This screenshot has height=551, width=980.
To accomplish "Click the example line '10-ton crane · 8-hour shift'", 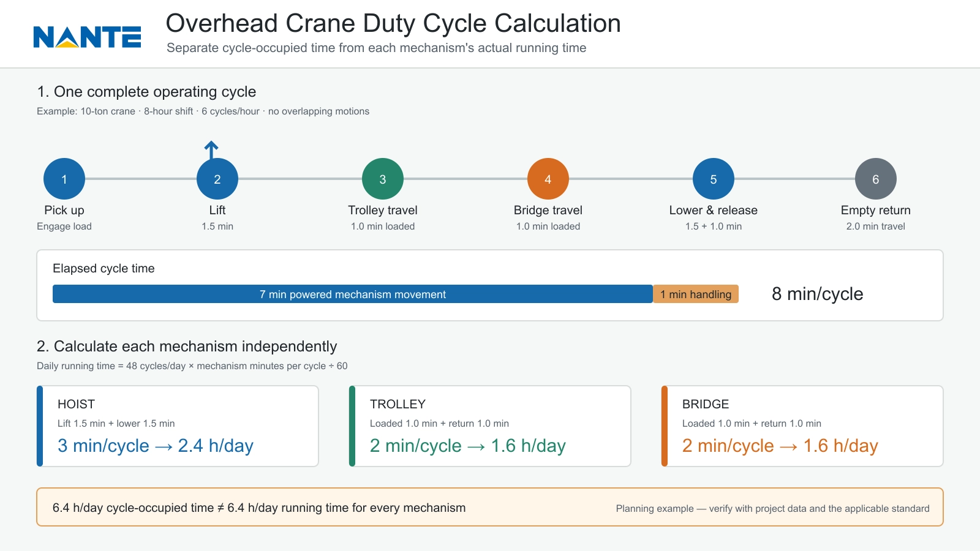I will pyautogui.click(x=203, y=111).
